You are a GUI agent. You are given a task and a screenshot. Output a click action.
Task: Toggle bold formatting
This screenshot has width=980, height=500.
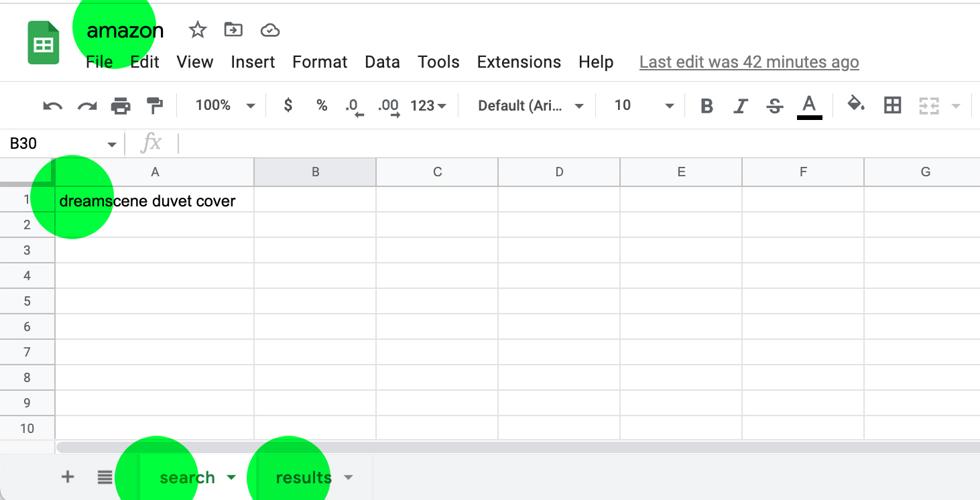click(706, 105)
